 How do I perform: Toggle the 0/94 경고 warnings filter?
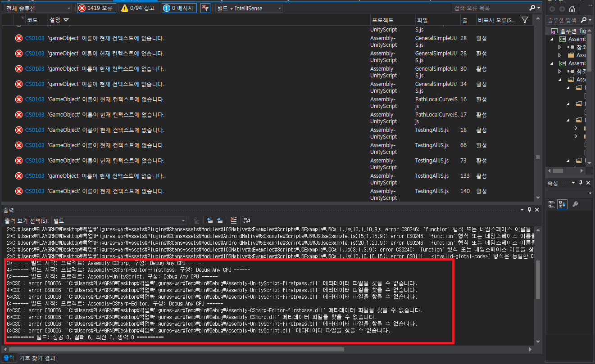(138, 8)
